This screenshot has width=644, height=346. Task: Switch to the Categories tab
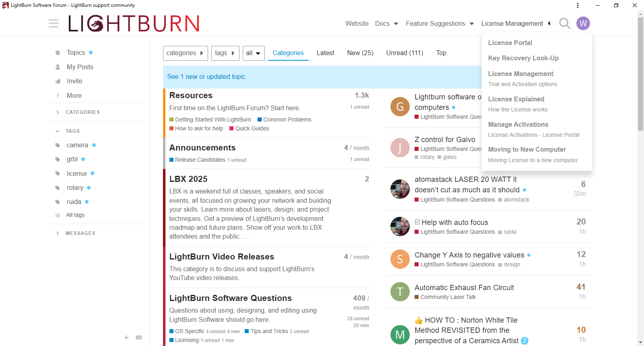[x=288, y=53]
